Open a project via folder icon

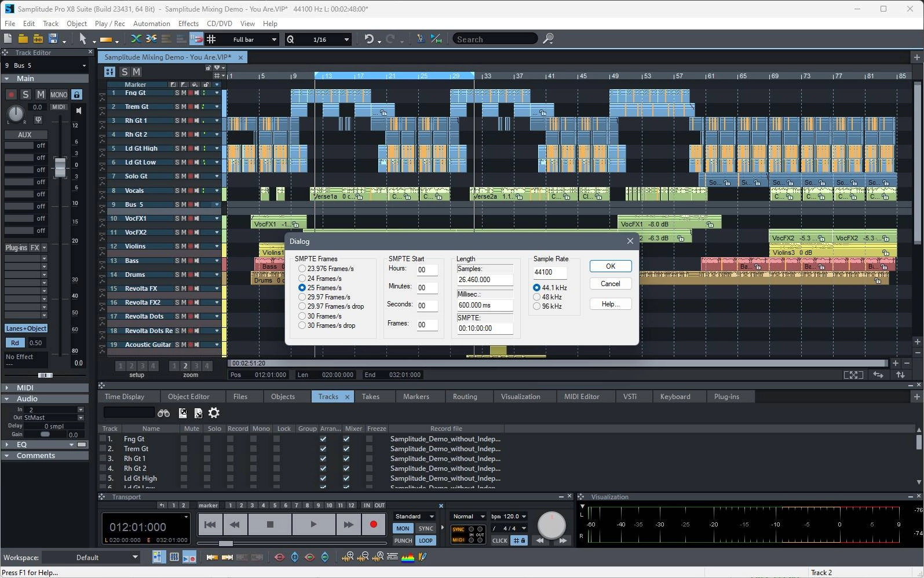23,39
